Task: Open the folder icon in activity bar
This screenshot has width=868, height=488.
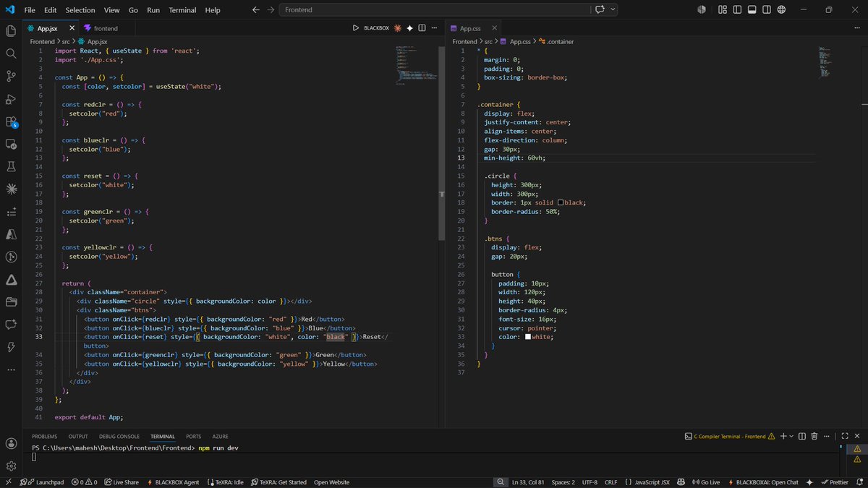Action: point(11,301)
